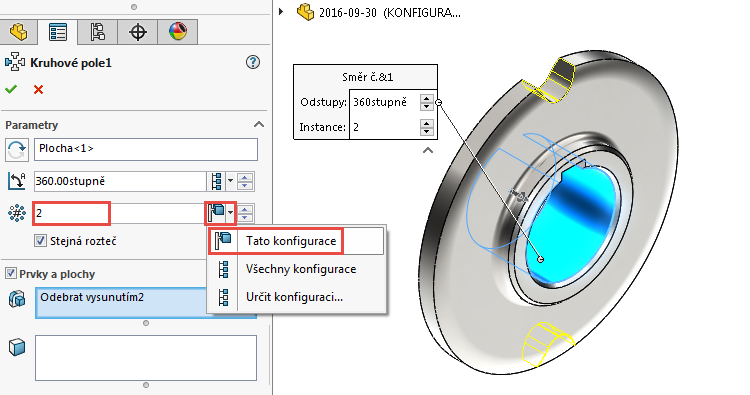The width and height of the screenshot is (750, 395).
Task: Cancel the feature with the red X
Action: (x=39, y=89)
